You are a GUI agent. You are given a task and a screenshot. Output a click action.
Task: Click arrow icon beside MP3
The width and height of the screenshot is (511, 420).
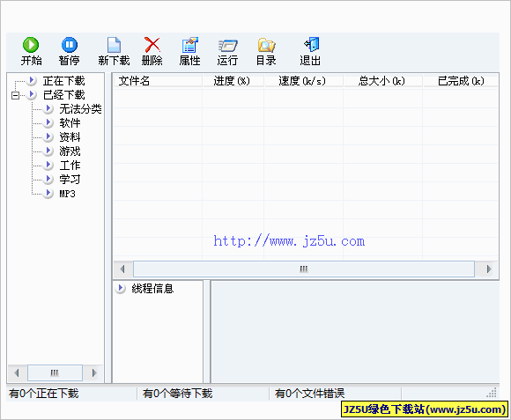(x=48, y=193)
